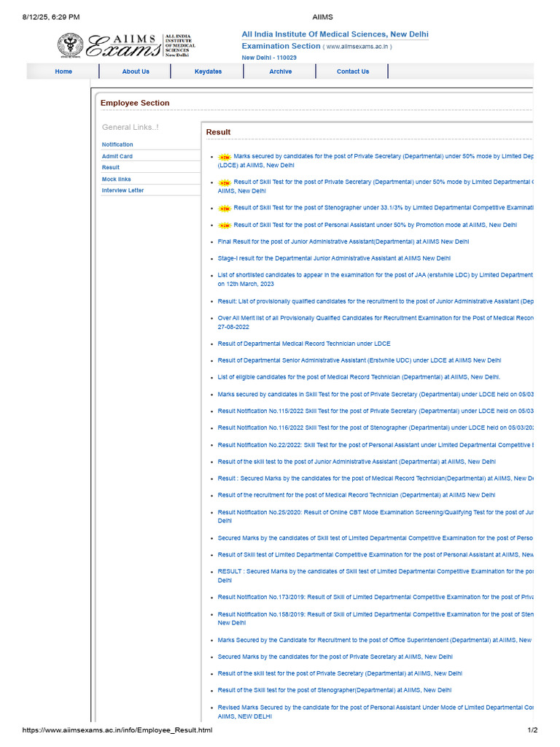Click the page URL in footer
Viewport: 560px width, 747px height.
(117, 730)
